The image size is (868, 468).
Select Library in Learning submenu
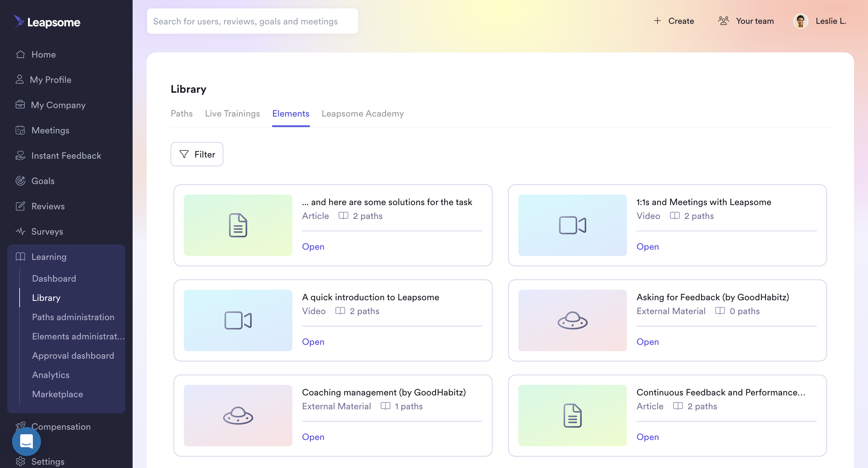(46, 297)
